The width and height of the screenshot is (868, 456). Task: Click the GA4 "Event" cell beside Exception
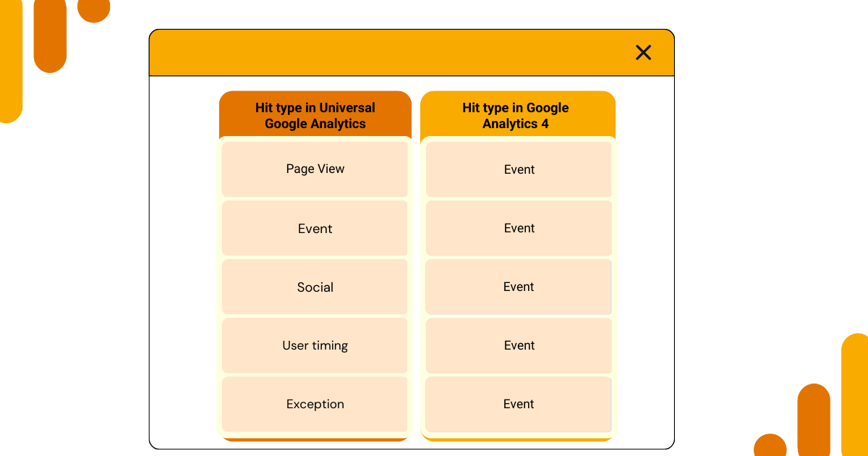(x=519, y=405)
